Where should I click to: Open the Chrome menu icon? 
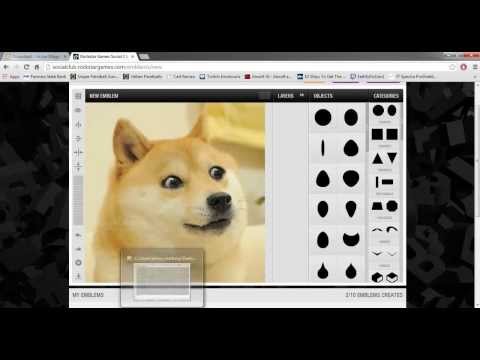tap(475, 67)
